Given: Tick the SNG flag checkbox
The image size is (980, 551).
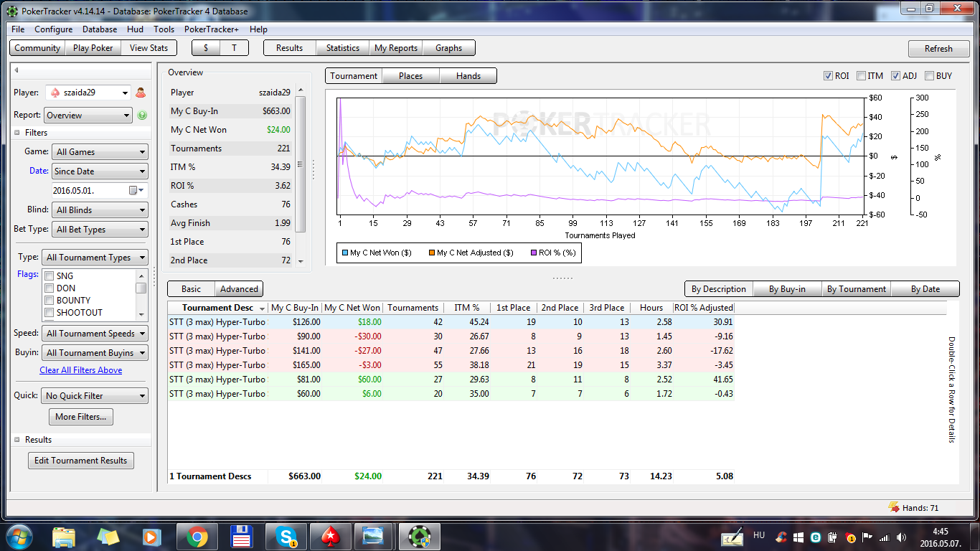Looking at the screenshot, I should point(49,276).
